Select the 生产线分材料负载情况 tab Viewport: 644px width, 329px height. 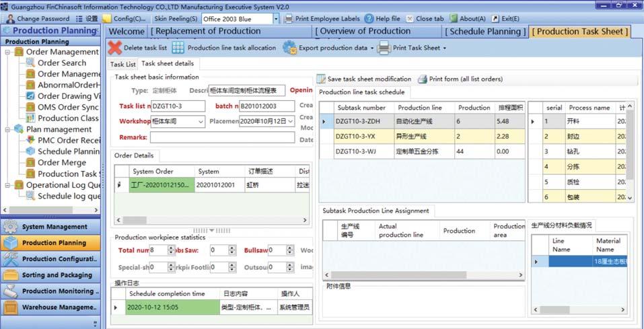click(561, 225)
